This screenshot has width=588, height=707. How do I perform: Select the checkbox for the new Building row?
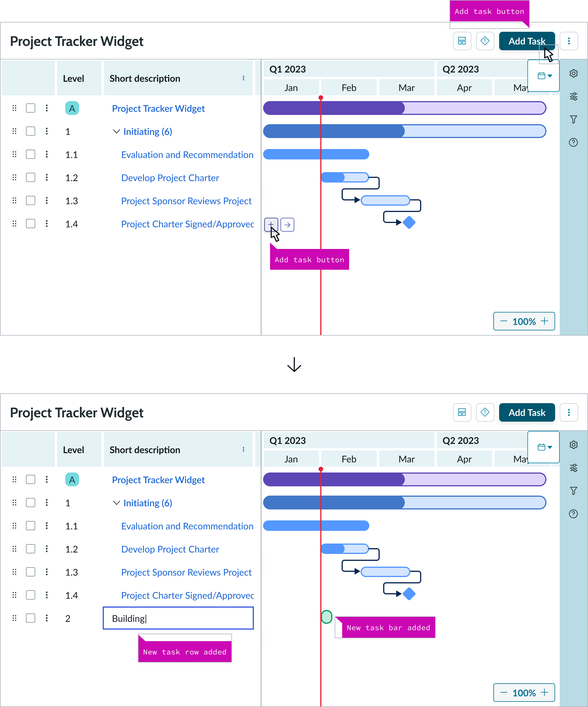[31, 618]
